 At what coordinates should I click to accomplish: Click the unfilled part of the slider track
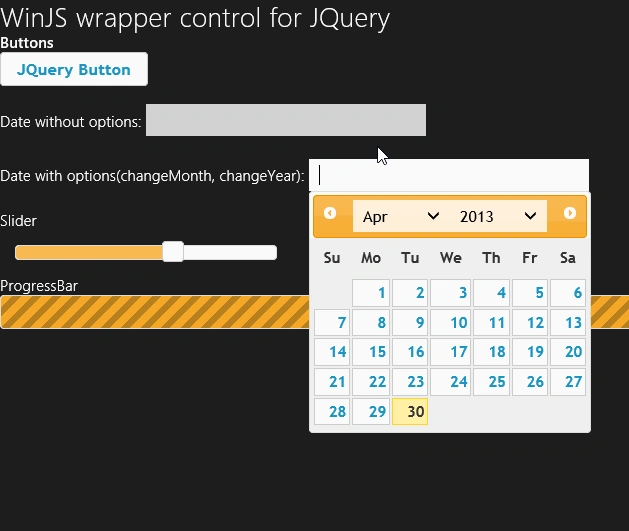click(230, 252)
